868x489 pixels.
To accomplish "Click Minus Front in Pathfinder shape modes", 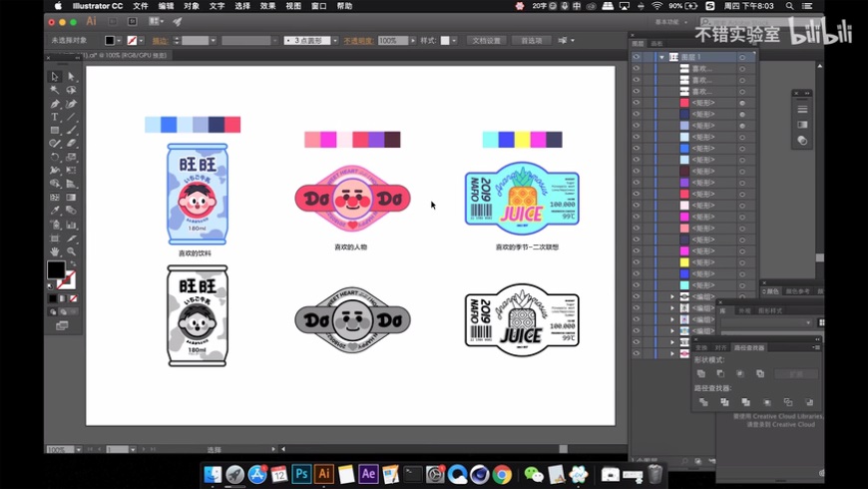I will (720, 374).
